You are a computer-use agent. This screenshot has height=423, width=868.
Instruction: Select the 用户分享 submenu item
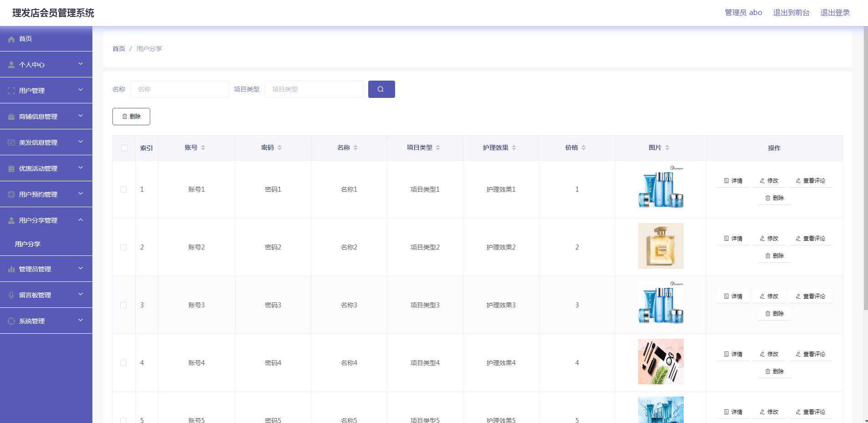point(46,244)
